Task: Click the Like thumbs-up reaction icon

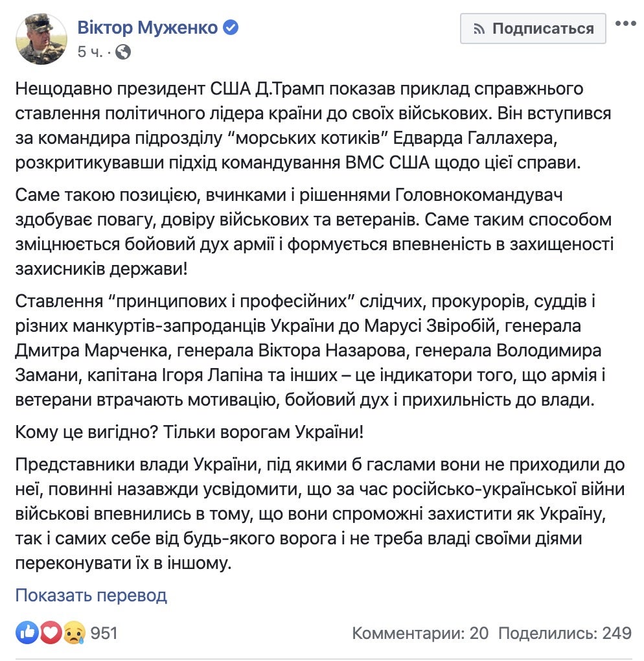Action: tap(27, 632)
